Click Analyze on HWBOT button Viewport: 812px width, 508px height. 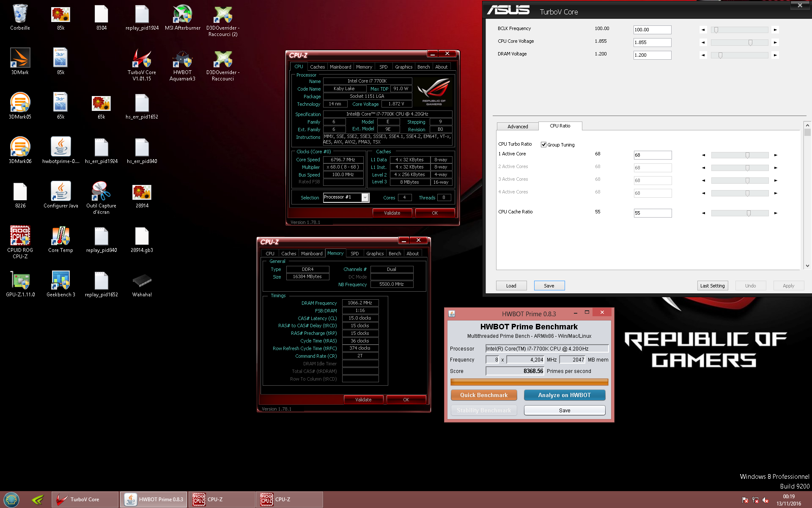(x=564, y=395)
